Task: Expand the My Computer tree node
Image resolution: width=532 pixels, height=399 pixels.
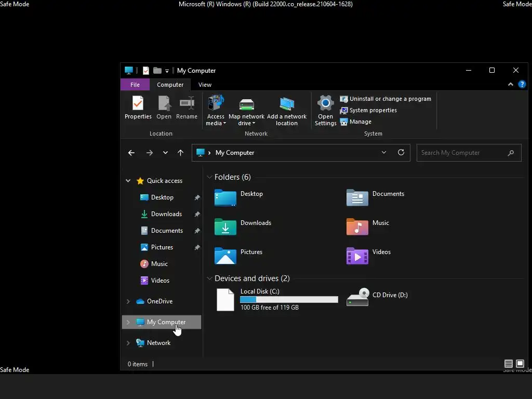Action: [128, 322]
